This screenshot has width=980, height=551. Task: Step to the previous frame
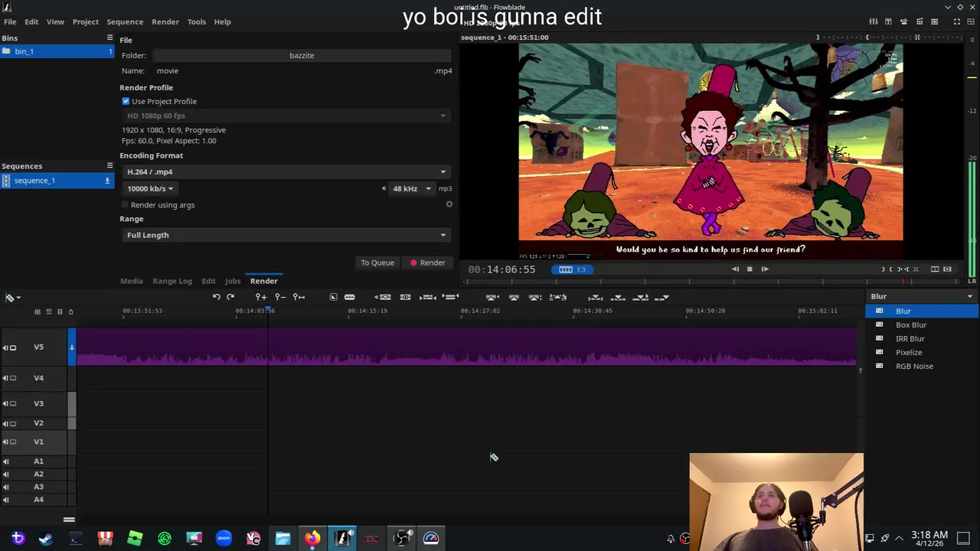click(735, 269)
